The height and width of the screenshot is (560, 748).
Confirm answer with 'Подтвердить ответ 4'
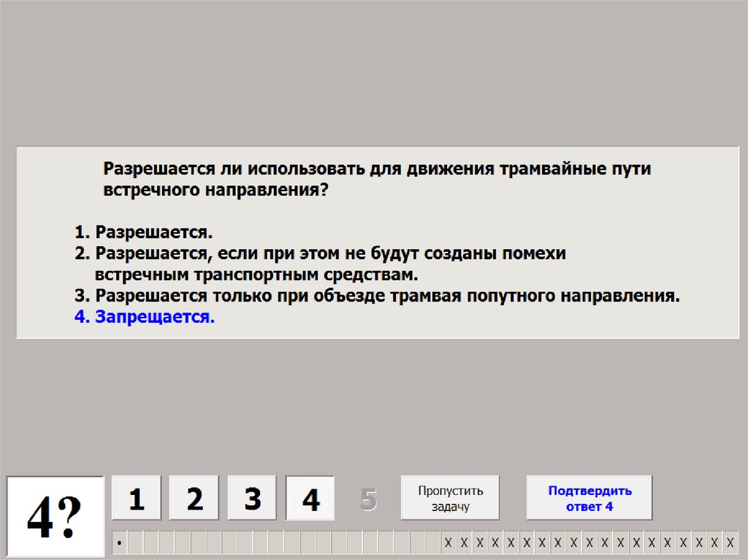(x=589, y=499)
